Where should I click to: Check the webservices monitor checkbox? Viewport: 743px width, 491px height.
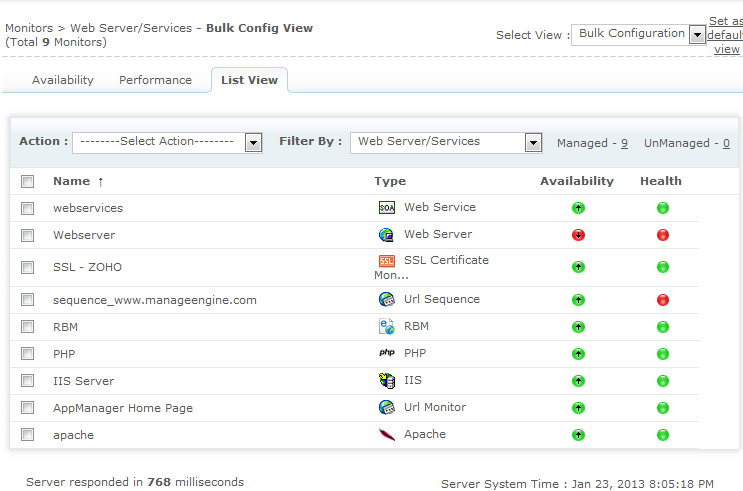[28, 208]
